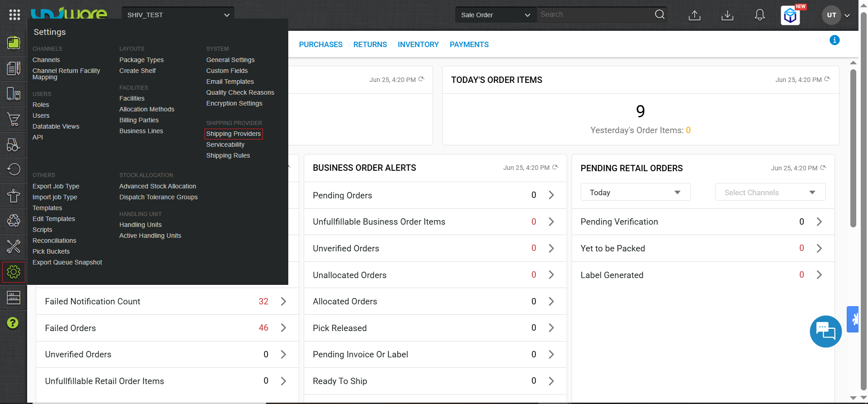The image size is (868, 404).
Task: Open Package Types link
Action: point(141,60)
